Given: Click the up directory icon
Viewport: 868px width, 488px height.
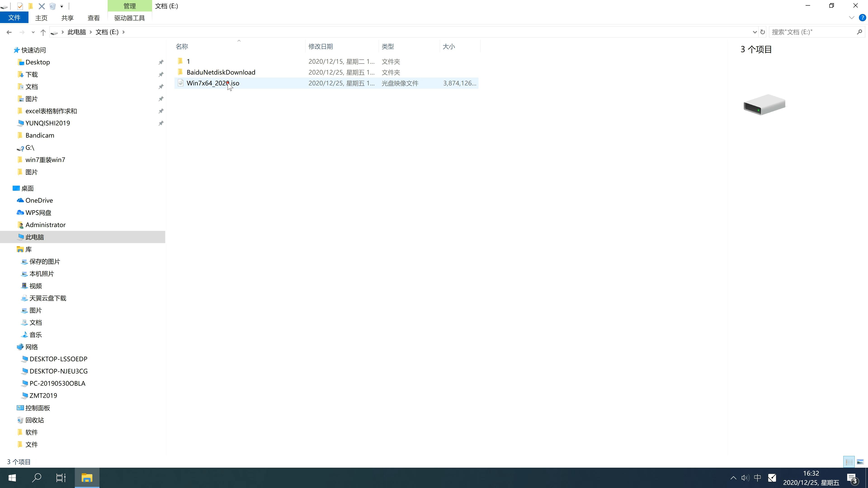Looking at the screenshot, I should point(42,32).
